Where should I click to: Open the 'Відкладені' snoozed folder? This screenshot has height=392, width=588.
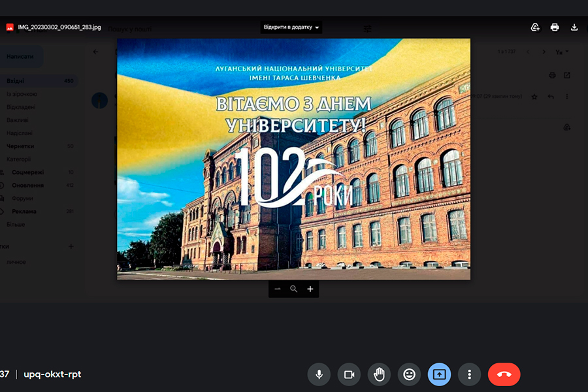[x=21, y=107]
